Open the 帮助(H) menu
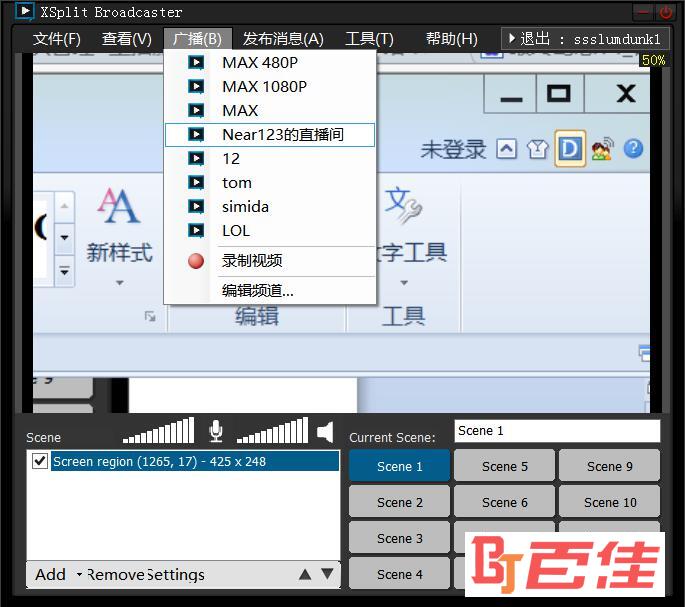Image resolution: width=685 pixels, height=607 pixels. 451,39
